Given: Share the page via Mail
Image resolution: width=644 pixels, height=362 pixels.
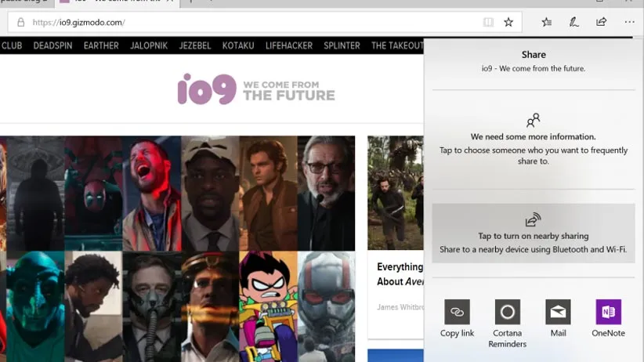Looking at the screenshot, I should [x=558, y=312].
